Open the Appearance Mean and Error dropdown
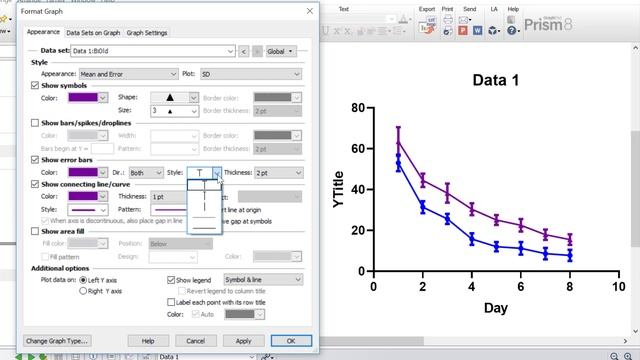 point(128,74)
